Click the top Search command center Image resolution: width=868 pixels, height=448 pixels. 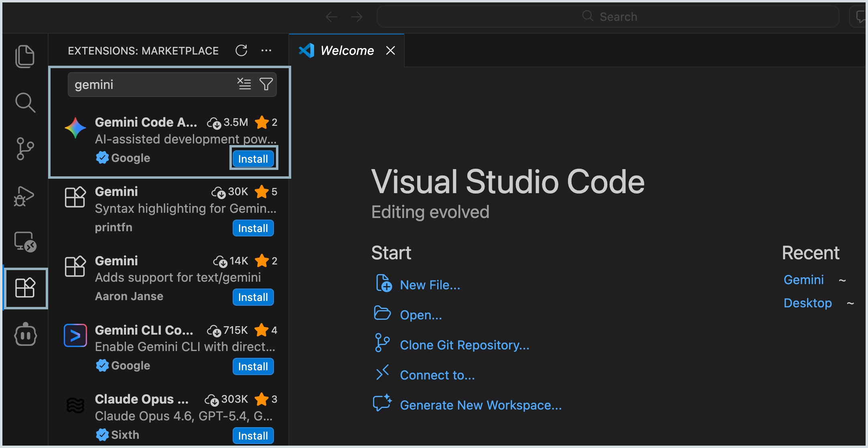coord(608,16)
